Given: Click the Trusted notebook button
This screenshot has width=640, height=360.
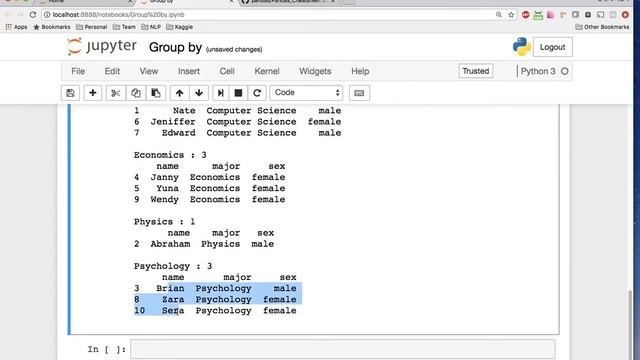Looking at the screenshot, I should point(476,71).
